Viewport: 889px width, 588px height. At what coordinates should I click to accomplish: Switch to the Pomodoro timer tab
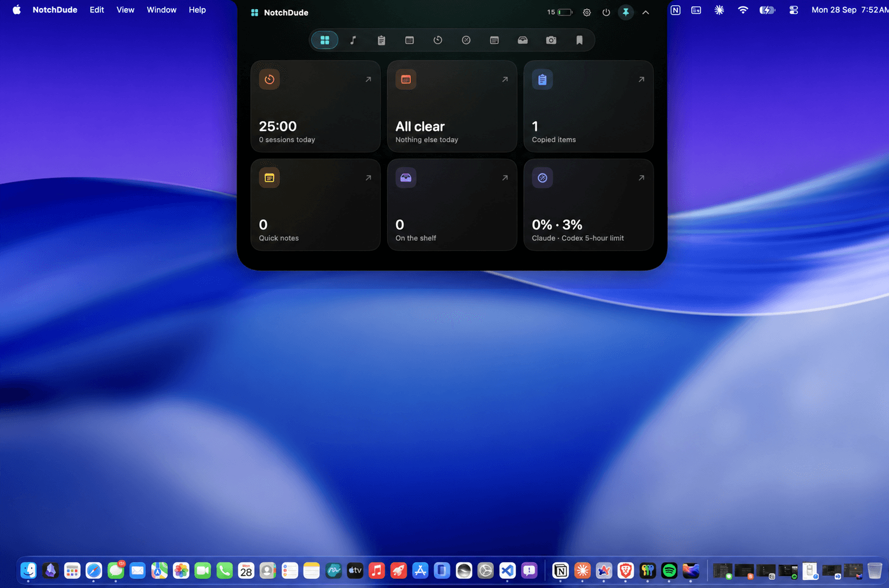(438, 40)
